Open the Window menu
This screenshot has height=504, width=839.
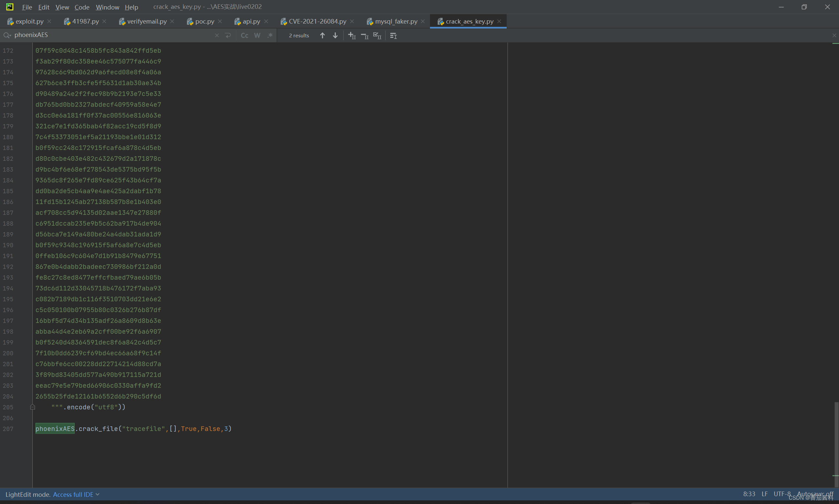coord(107,7)
